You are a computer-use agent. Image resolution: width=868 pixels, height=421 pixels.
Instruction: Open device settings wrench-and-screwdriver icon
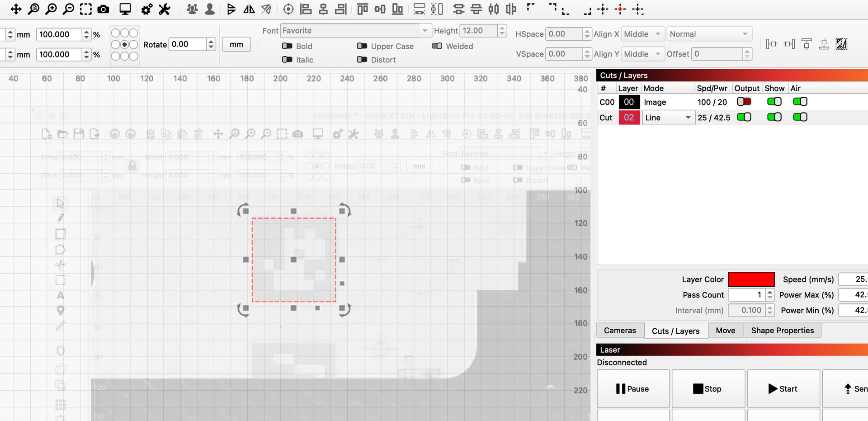click(x=165, y=9)
